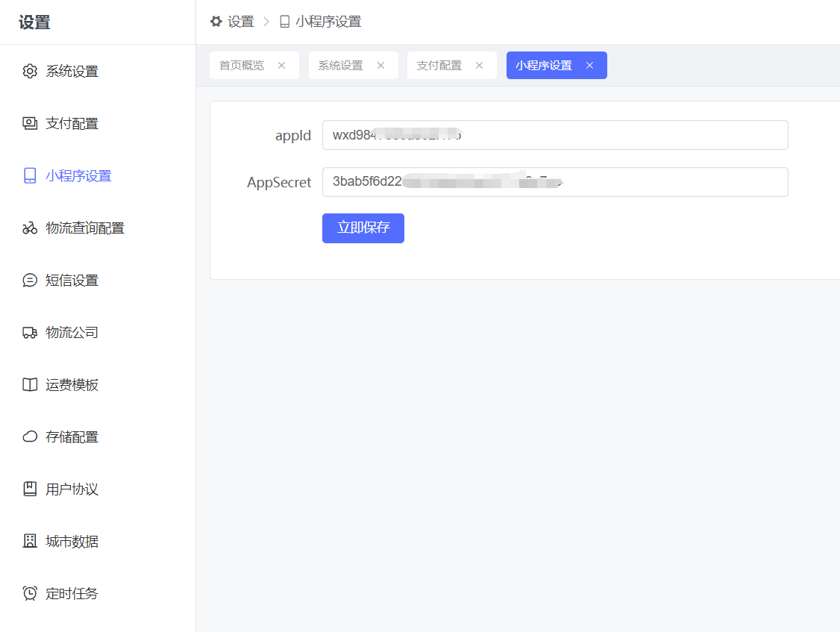Click the 运费模板 book icon
The image size is (840, 632).
point(30,385)
